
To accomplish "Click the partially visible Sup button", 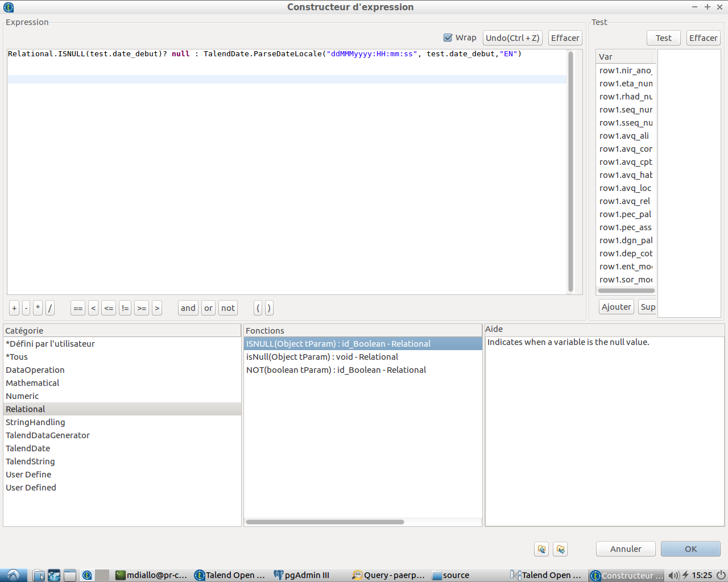I will coord(647,307).
